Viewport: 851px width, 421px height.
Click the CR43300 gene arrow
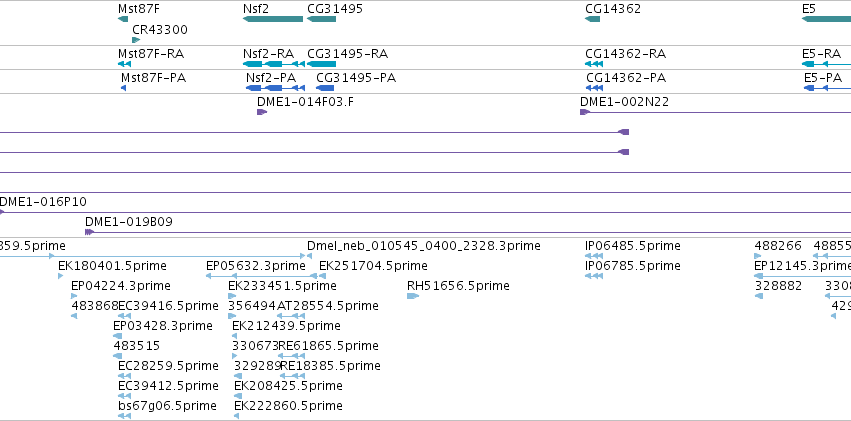pyautogui.click(x=136, y=40)
